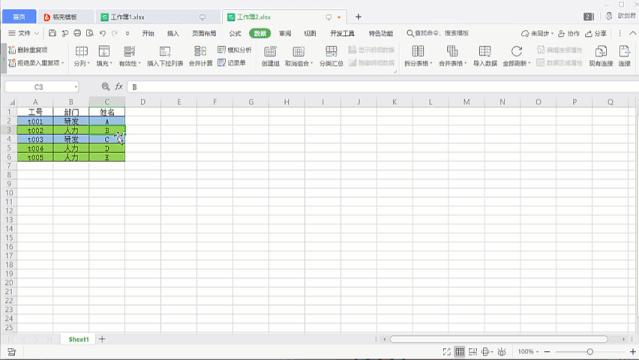Viewport: 639px width, 360px height.
Task: Open the File (文件) menu dropdown
Action: point(24,33)
